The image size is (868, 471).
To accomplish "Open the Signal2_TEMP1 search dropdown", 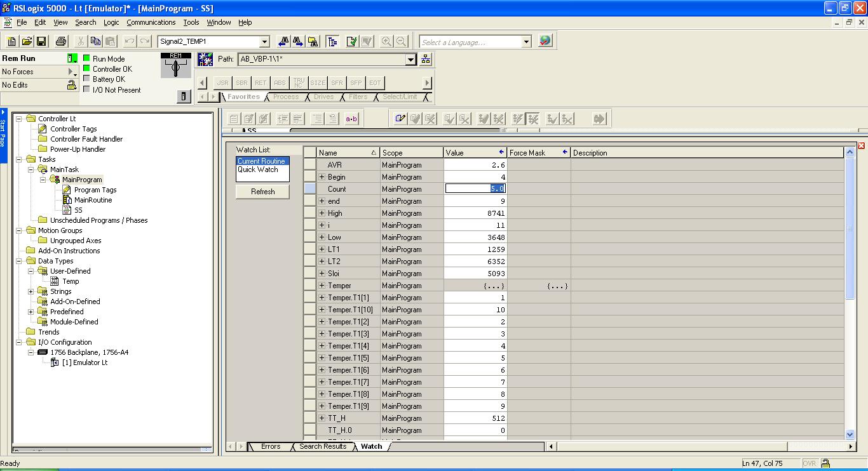I will (265, 41).
